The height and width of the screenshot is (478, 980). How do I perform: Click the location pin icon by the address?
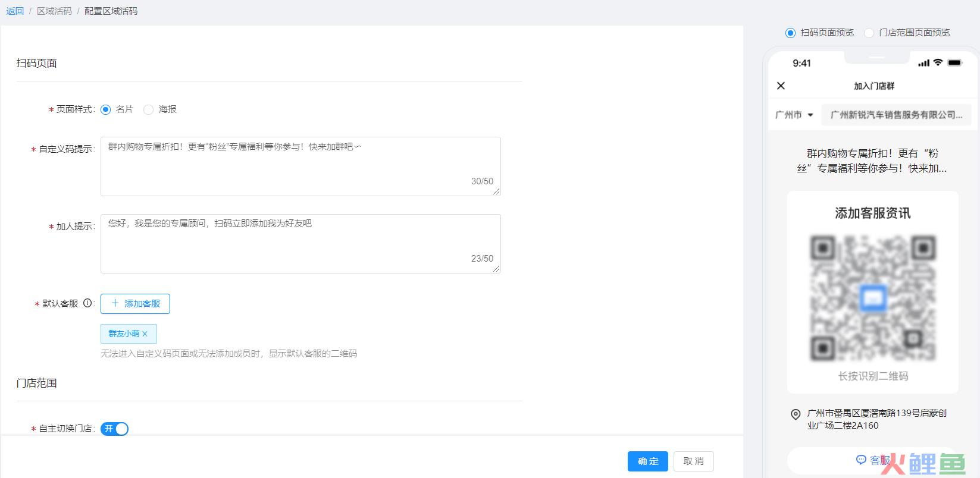coord(796,414)
